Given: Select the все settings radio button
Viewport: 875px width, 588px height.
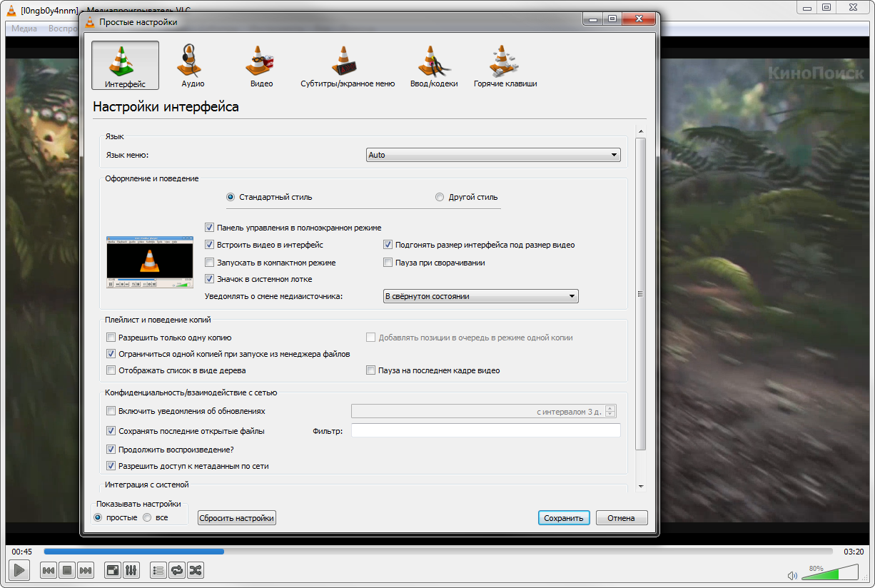Looking at the screenshot, I should tap(148, 517).
